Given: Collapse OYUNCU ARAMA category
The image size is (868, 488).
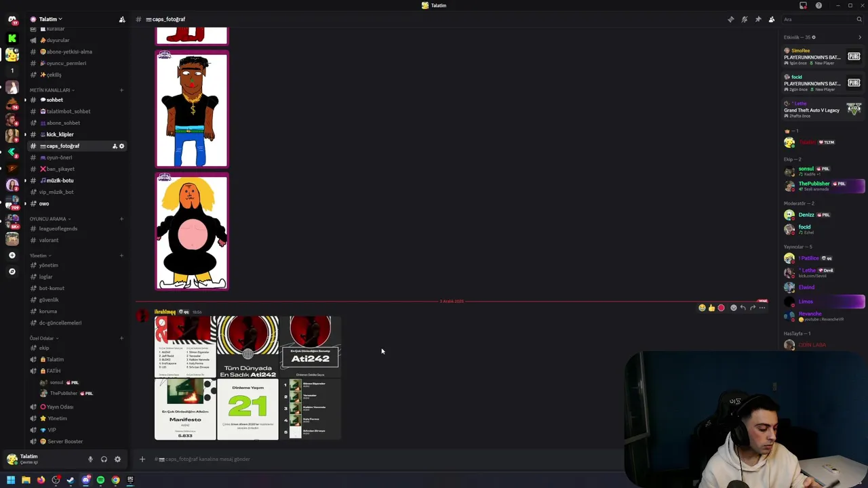Looking at the screenshot, I should (50, 219).
